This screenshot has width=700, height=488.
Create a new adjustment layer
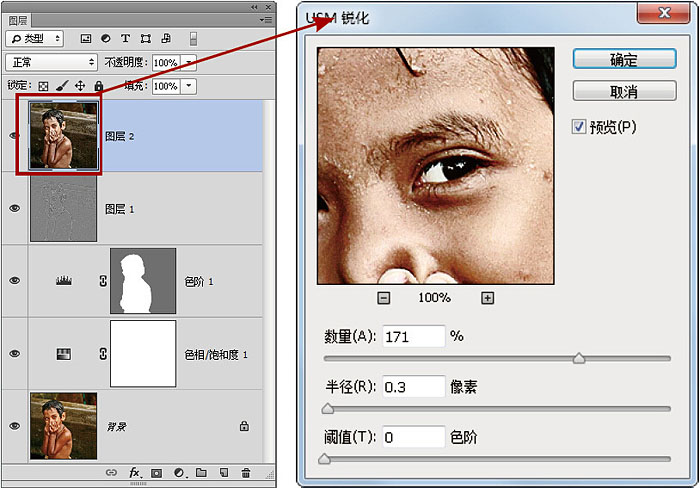[x=179, y=472]
